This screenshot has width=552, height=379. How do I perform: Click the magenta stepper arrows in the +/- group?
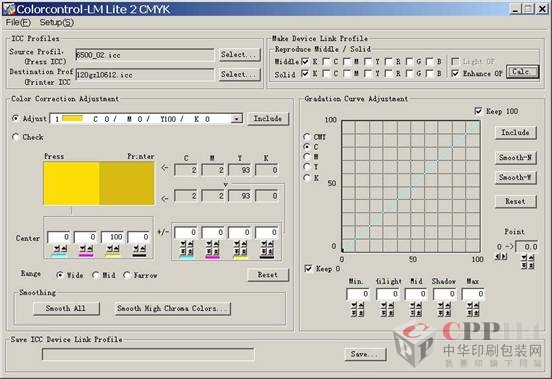click(213, 248)
